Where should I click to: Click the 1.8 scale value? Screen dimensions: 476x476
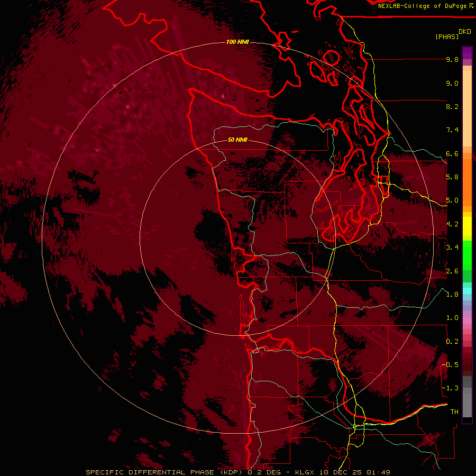[452, 295]
